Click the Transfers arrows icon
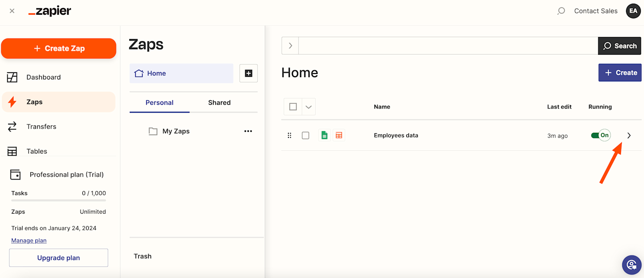This screenshot has height=278, width=644. point(12,126)
